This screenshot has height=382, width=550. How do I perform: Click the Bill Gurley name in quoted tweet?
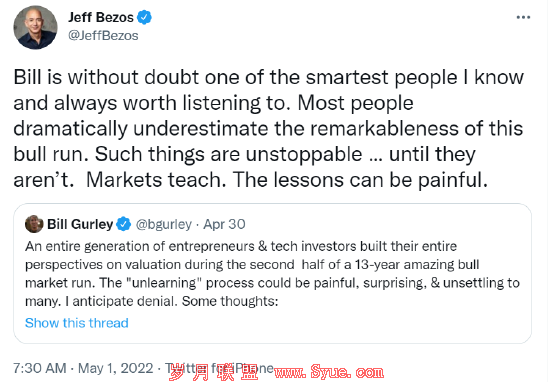pyautogui.click(x=80, y=224)
